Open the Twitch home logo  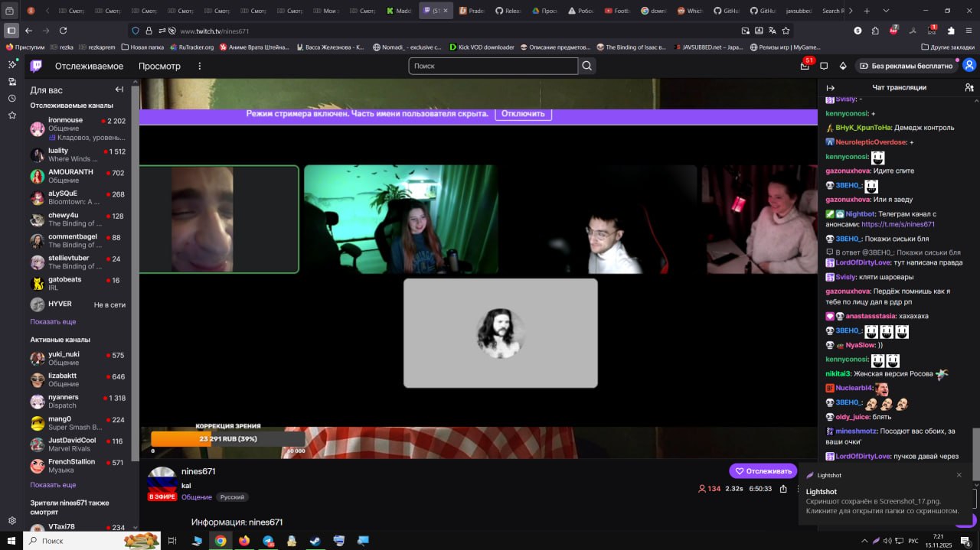(36, 66)
